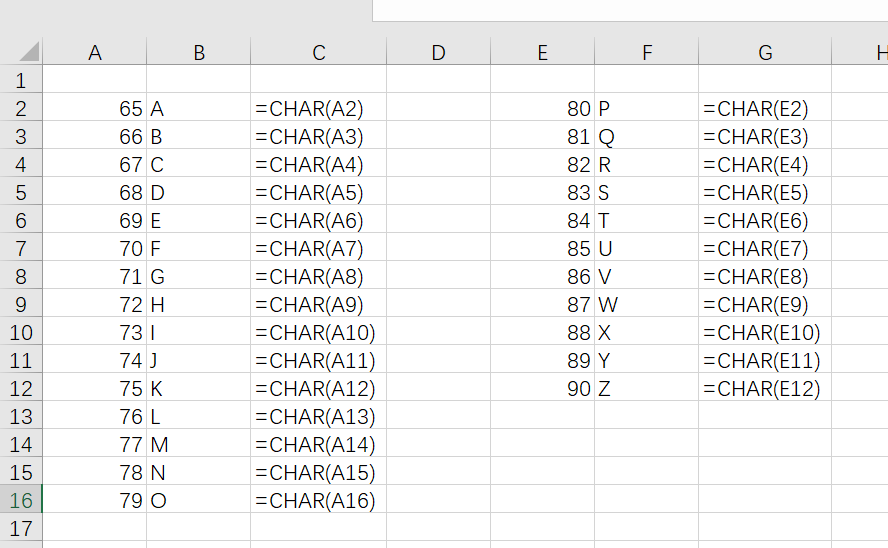Click cell containing =CHAR(A16)
Screen dimensions: 888x548
(318, 500)
